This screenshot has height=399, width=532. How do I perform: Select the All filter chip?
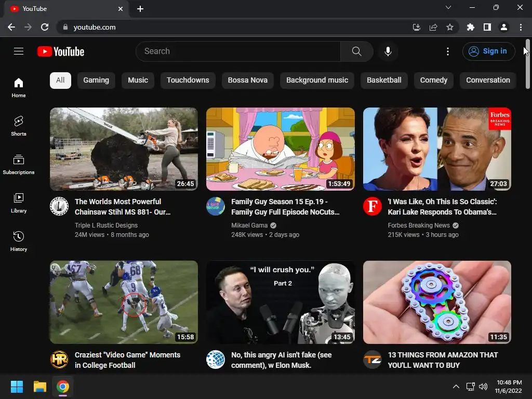[x=60, y=81]
